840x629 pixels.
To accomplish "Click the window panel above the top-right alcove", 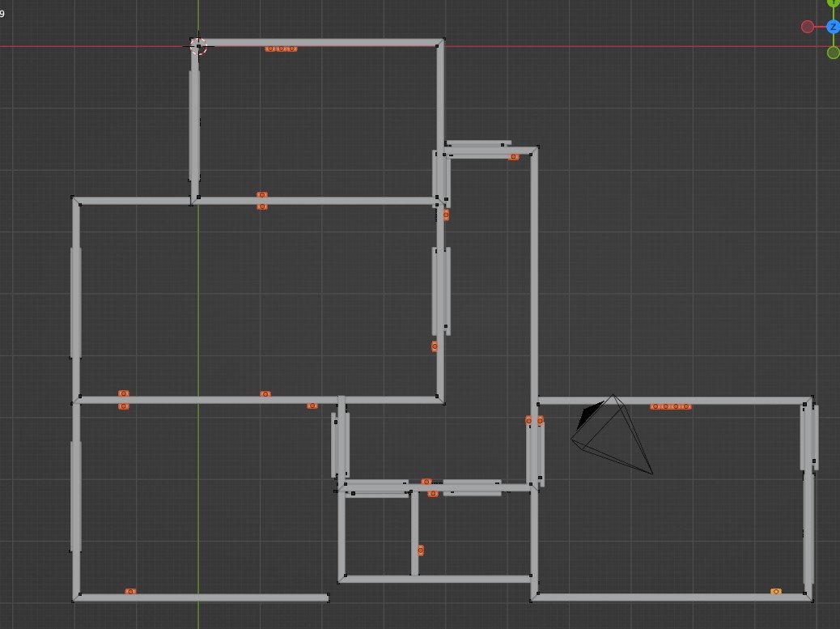I will pyautogui.click(x=477, y=144).
